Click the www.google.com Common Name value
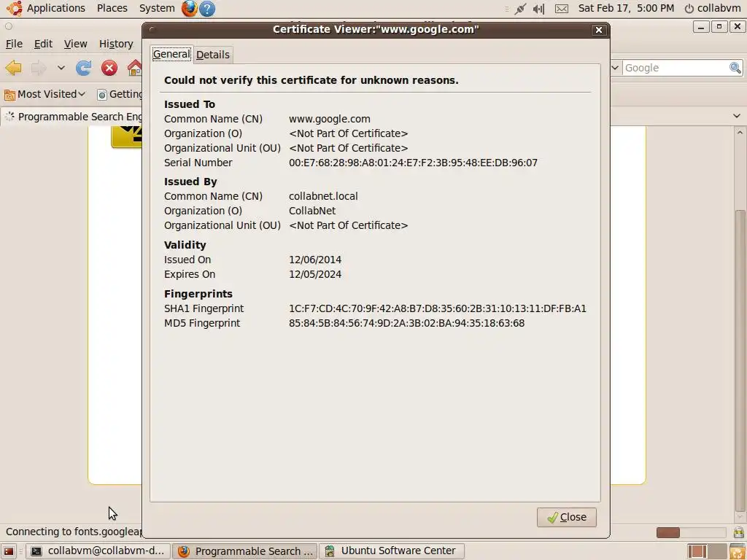Viewport: 747px width, 560px height. tap(329, 119)
